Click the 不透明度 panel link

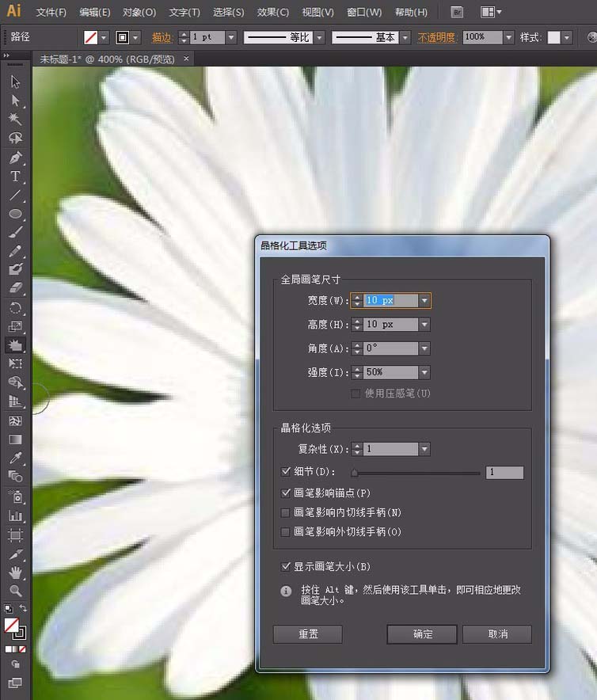coord(436,37)
